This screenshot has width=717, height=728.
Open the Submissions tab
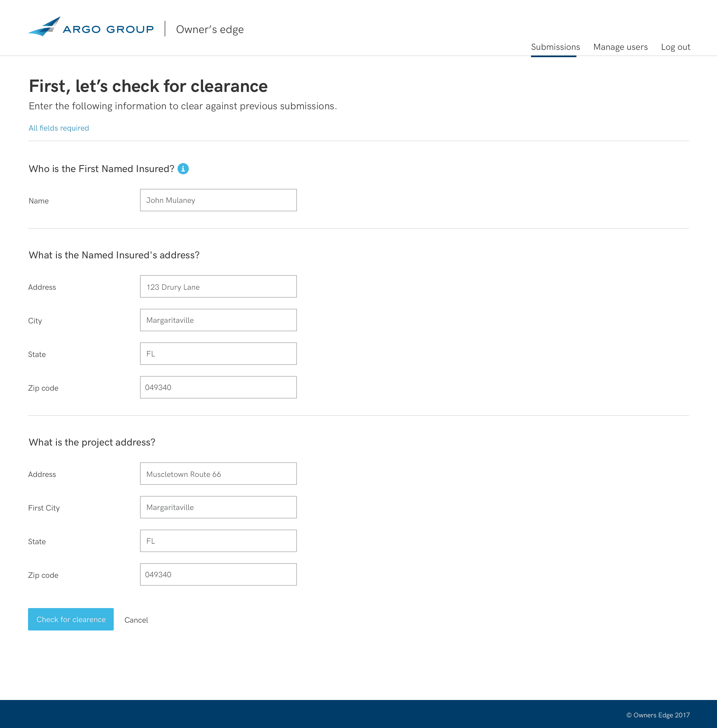(555, 47)
